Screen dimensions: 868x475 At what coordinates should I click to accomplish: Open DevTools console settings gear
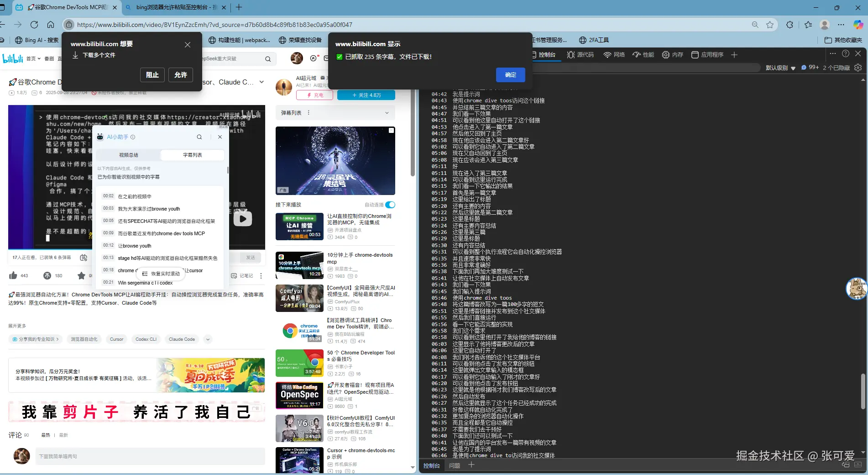point(858,68)
